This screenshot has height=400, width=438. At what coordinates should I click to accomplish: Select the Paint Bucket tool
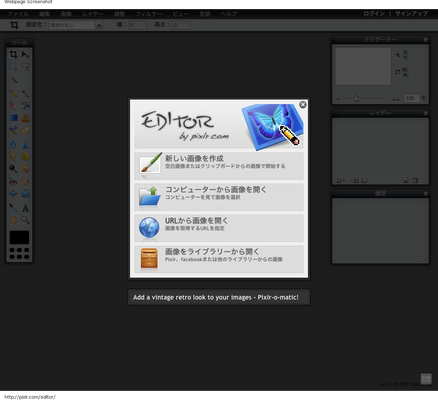[x=25, y=106]
